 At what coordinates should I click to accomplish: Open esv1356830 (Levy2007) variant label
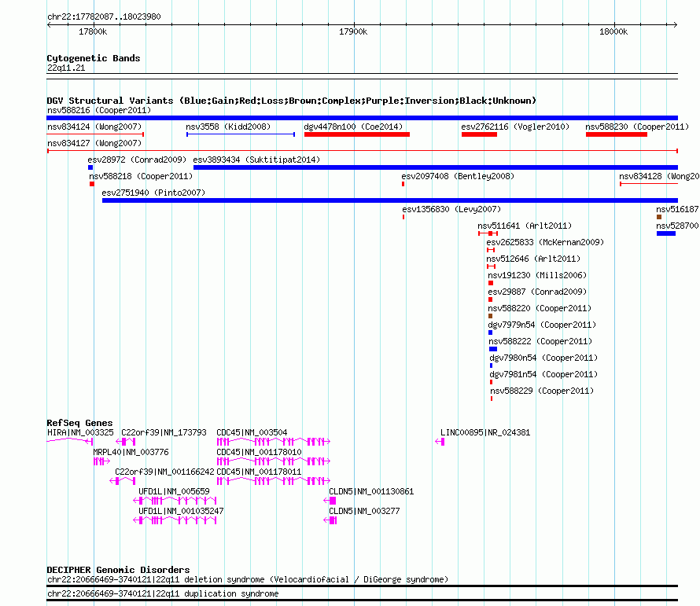coord(451,209)
